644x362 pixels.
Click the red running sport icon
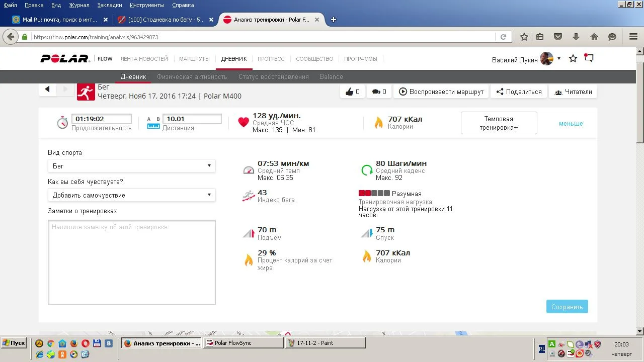tap(86, 92)
